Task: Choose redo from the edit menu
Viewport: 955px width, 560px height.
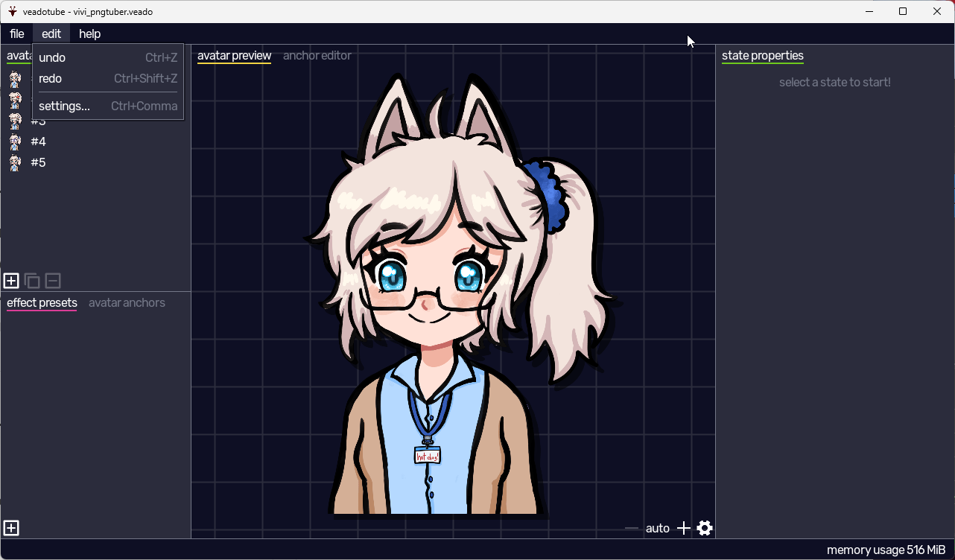Action: point(51,79)
